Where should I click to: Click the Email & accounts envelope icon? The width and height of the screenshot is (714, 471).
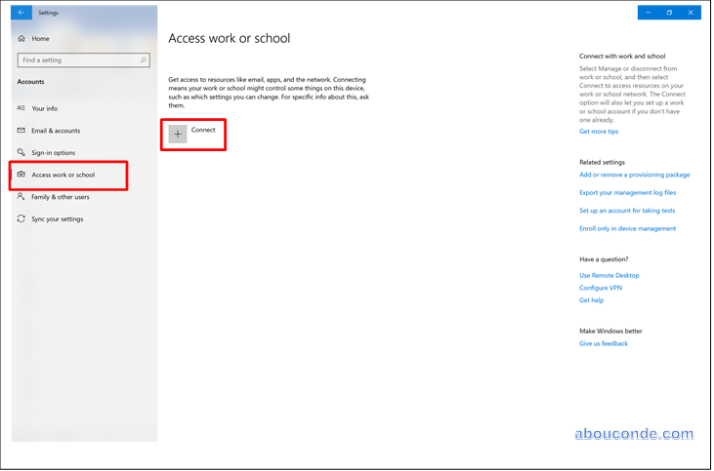tap(22, 130)
